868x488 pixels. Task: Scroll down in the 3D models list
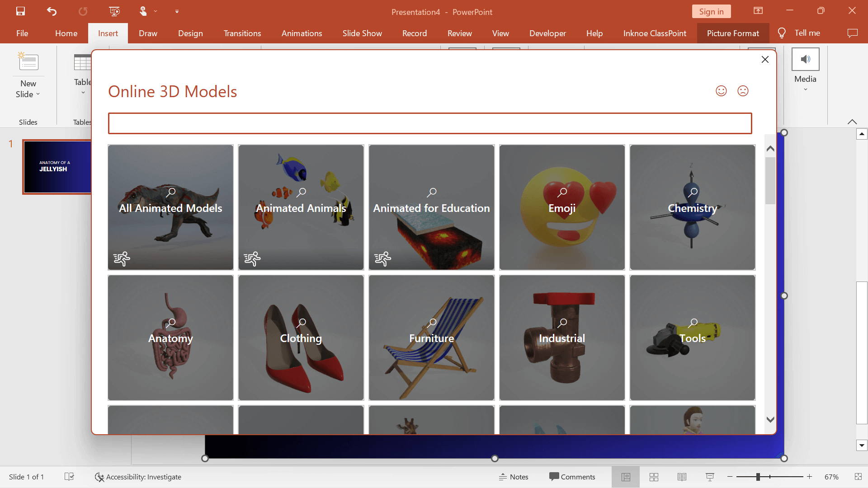pyautogui.click(x=769, y=419)
